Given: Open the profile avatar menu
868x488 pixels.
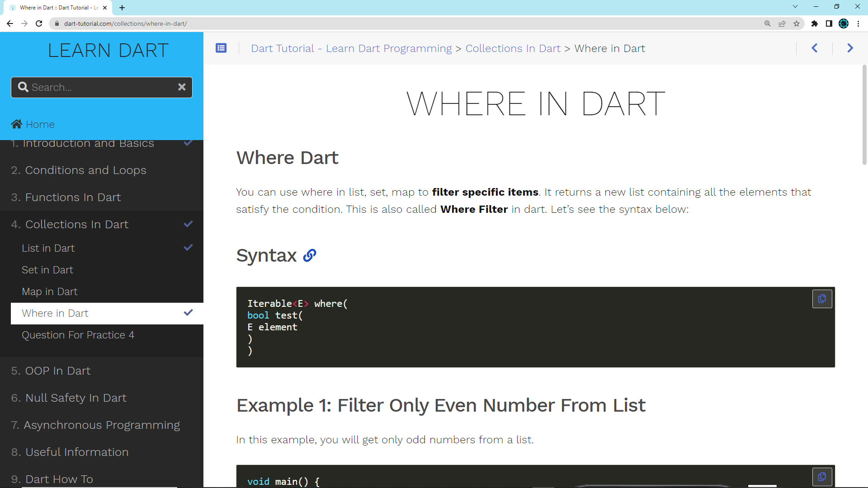Looking at the screenshot, I should coord(844,23).
